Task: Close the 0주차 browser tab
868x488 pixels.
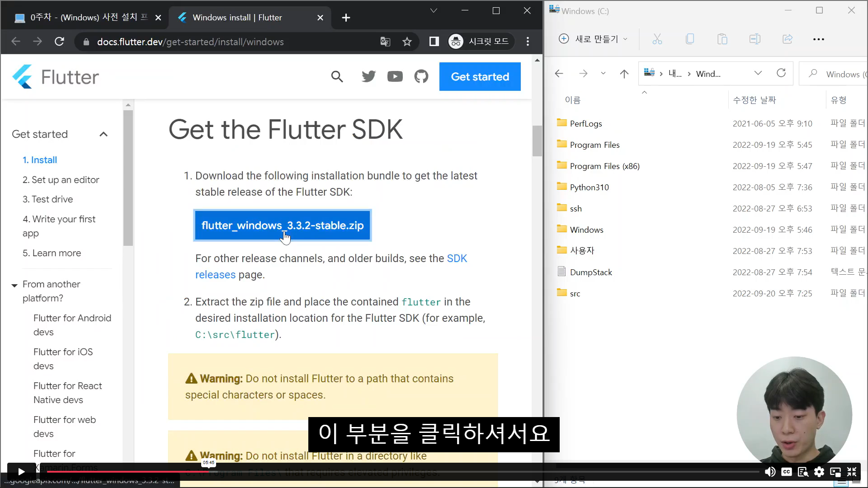Action: click(158, 18)
